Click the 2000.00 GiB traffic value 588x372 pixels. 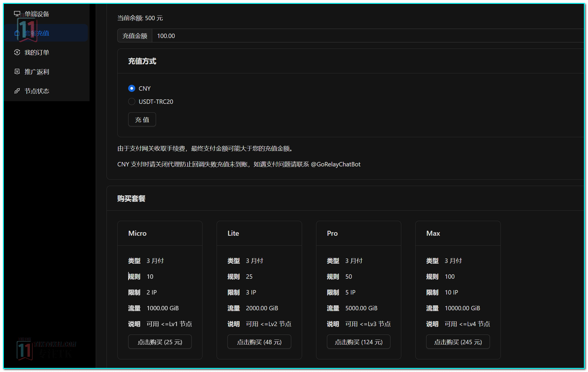(262, 308)
